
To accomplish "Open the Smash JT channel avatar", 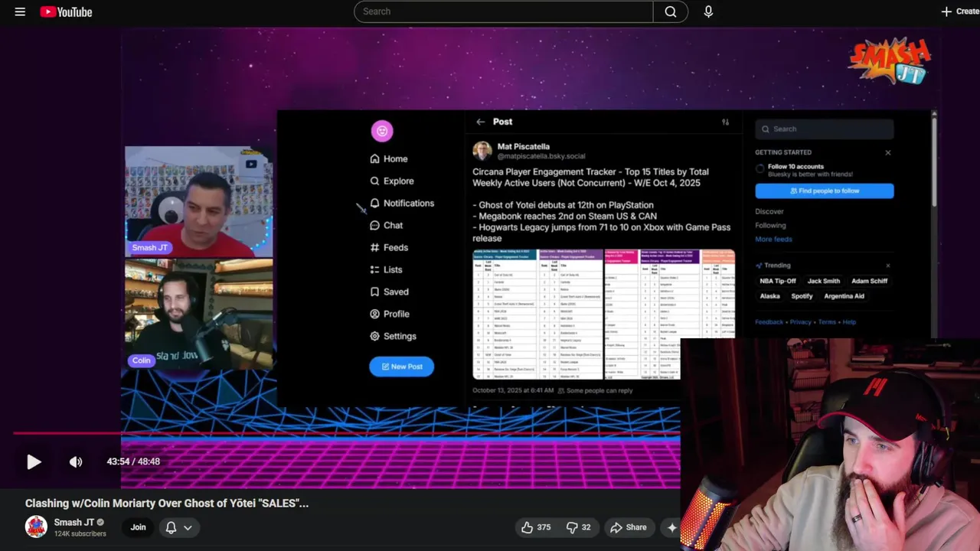I will click(36, 527).
